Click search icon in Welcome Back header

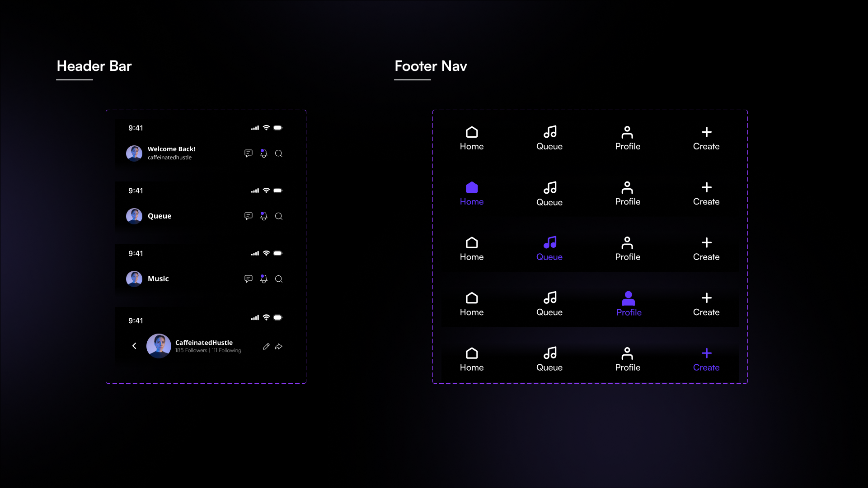point(279,153)
